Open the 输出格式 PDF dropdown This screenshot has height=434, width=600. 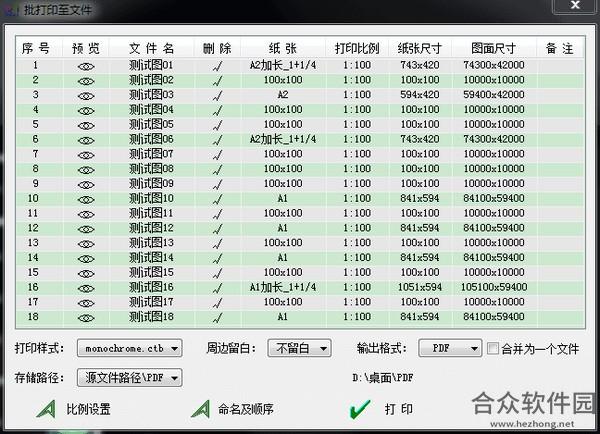(450, 348)
